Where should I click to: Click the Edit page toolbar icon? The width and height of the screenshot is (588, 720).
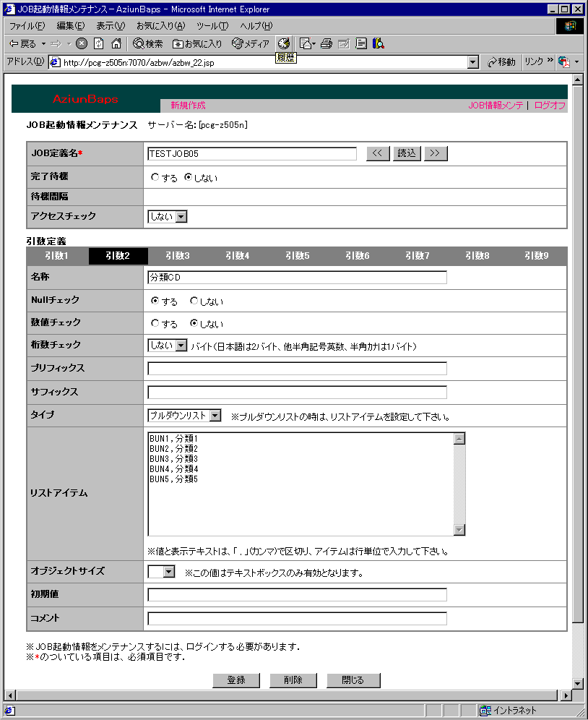343,43
